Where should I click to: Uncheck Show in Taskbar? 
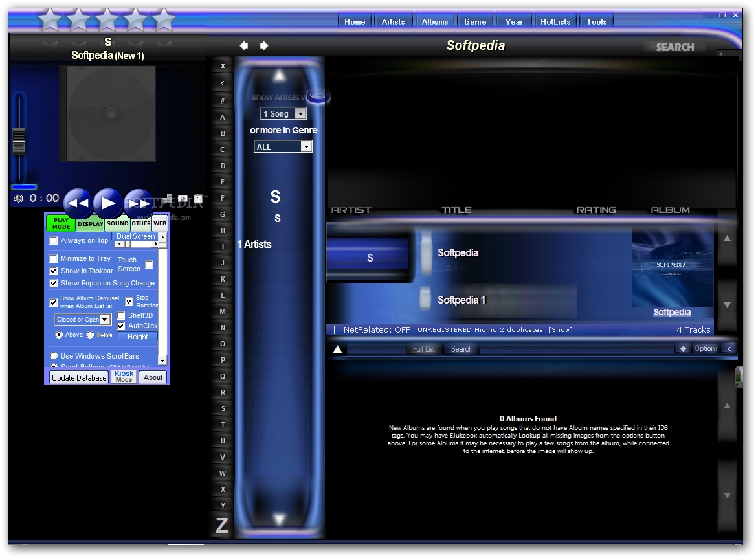(x=54, y=271)
